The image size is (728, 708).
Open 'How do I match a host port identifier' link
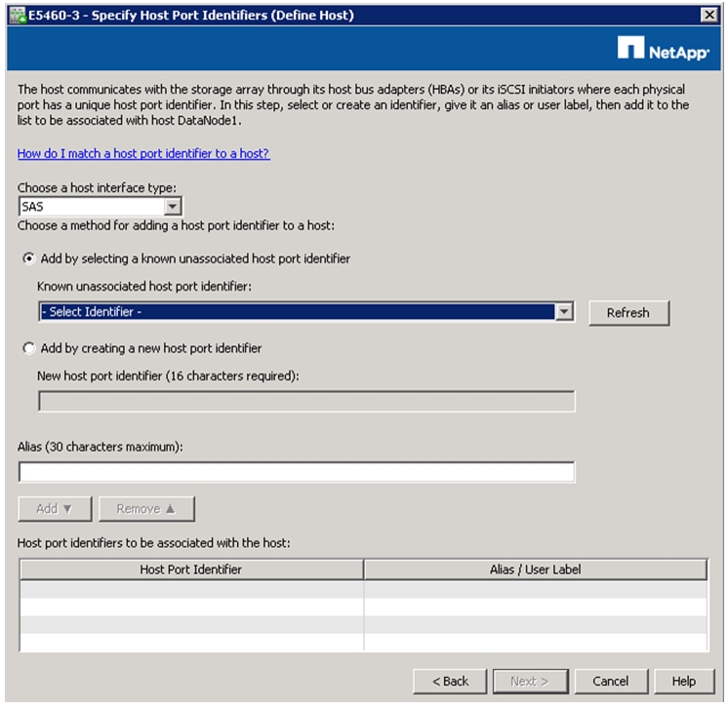143,153
